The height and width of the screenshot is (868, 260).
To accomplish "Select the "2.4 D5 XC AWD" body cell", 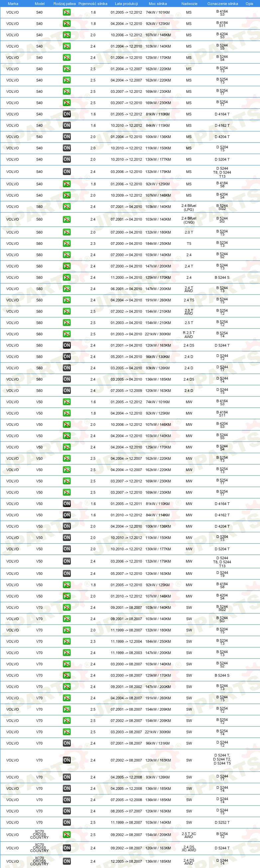I will (x=189, y=848).
